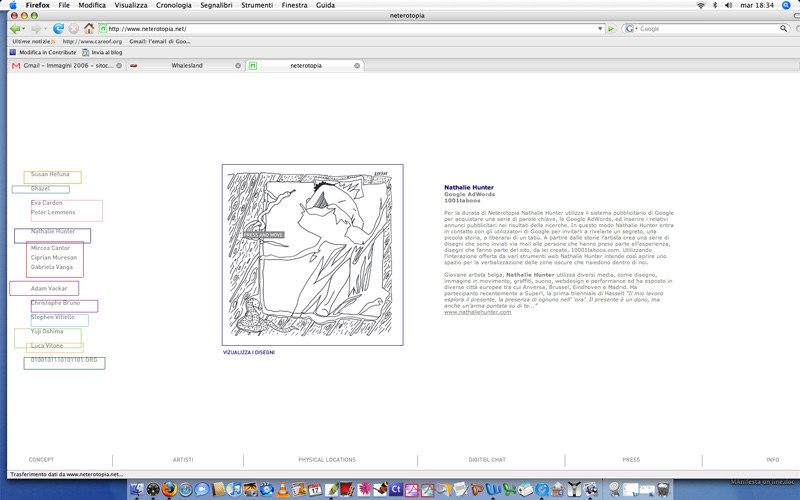Click the search magnifier in Google box
The height and width of the screenshot is (500, 800).
click(x=783, y=29)
